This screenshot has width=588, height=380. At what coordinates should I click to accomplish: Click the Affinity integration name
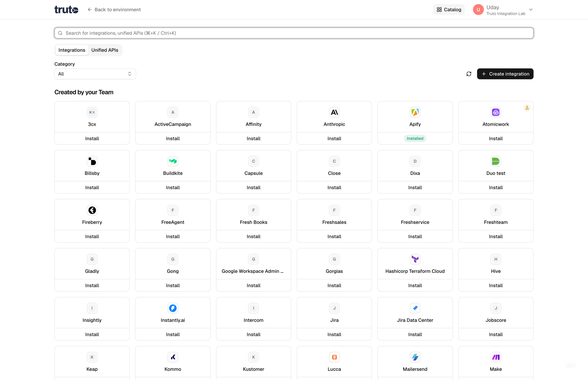pos(254,124)
